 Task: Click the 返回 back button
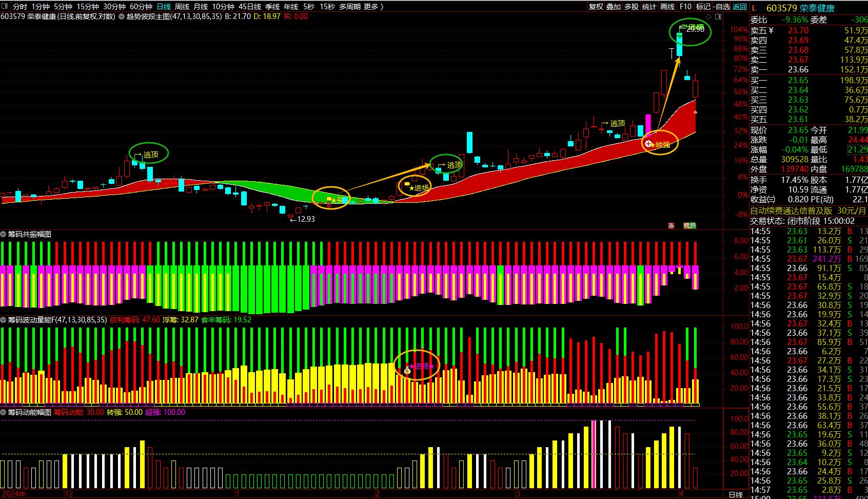coord(740,7)
